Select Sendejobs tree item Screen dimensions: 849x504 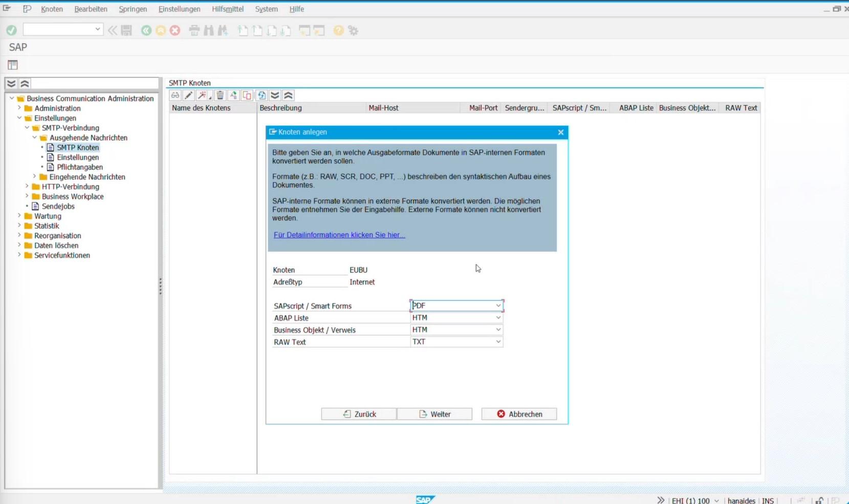[58, 206]
